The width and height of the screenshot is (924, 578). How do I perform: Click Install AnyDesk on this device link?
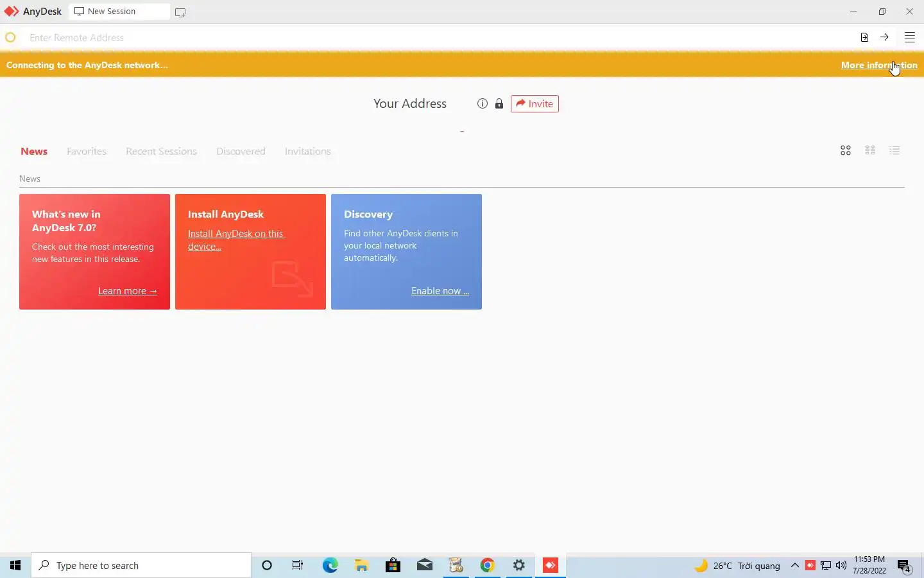pyautogui.click(x=236, y=240)
